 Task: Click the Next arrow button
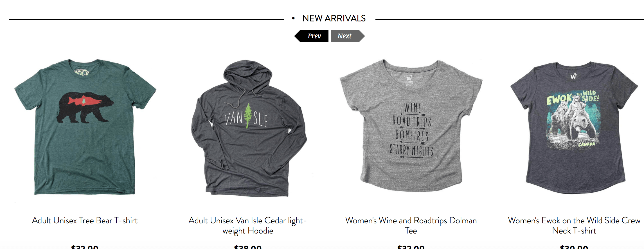pyautogui.click(x=348, y=36)
